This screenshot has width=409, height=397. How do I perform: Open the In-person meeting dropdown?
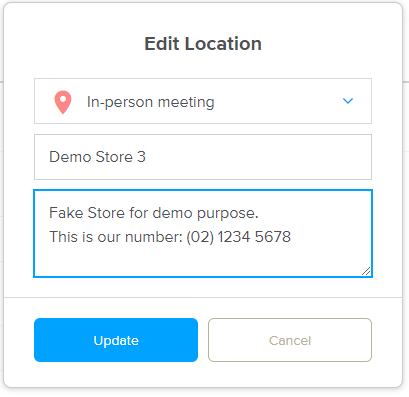click(203, 101)
